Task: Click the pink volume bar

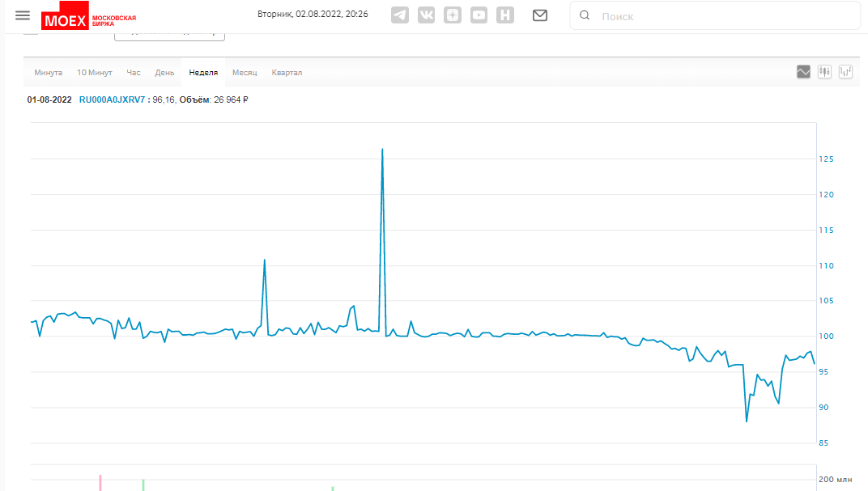Action: pyautogui.click(x=100, y=483)
